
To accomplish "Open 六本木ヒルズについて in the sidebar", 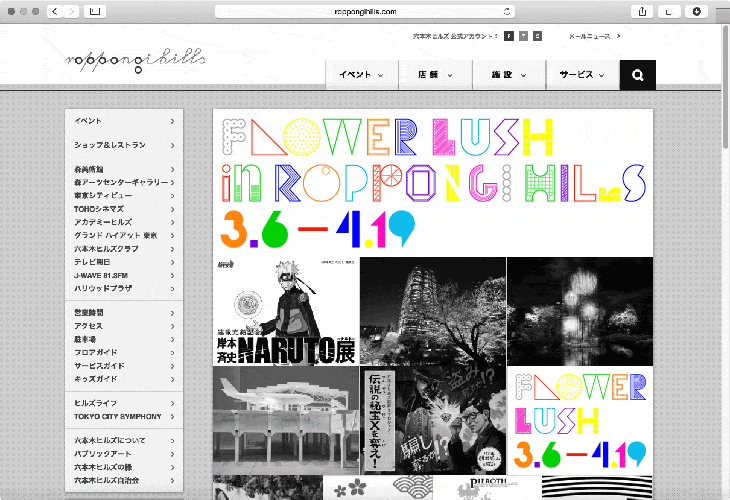I will click(x=124, y=440).
